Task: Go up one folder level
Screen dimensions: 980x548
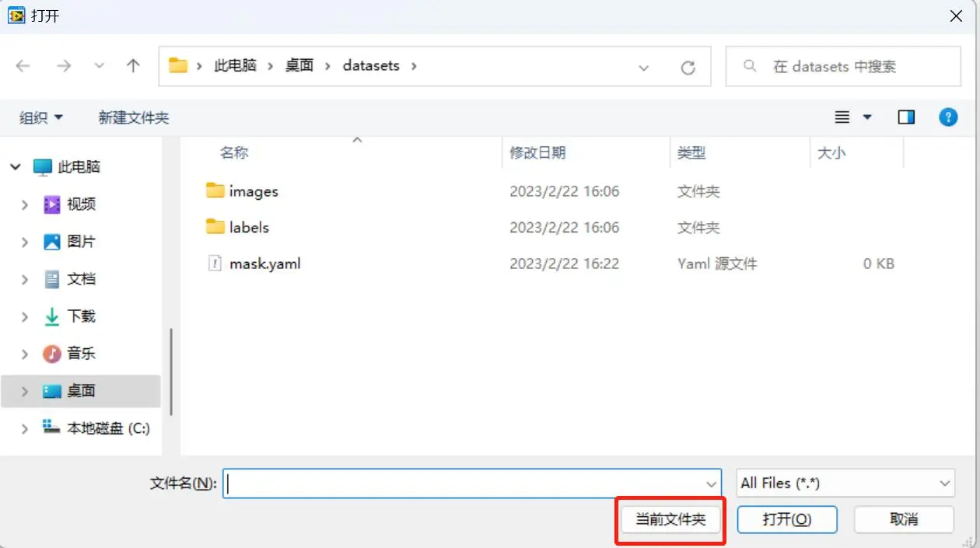Action: (133, 66)
